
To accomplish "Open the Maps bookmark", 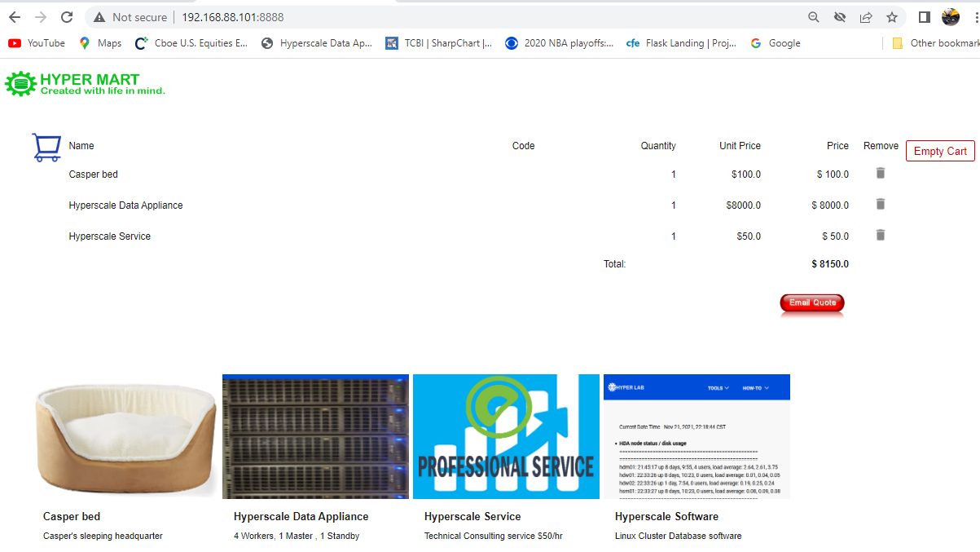I will click(x=100, y=43).
